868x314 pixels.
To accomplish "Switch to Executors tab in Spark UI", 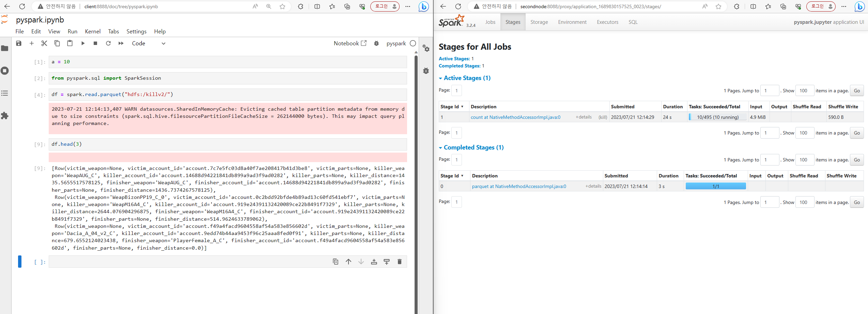I will coord(607,22).
